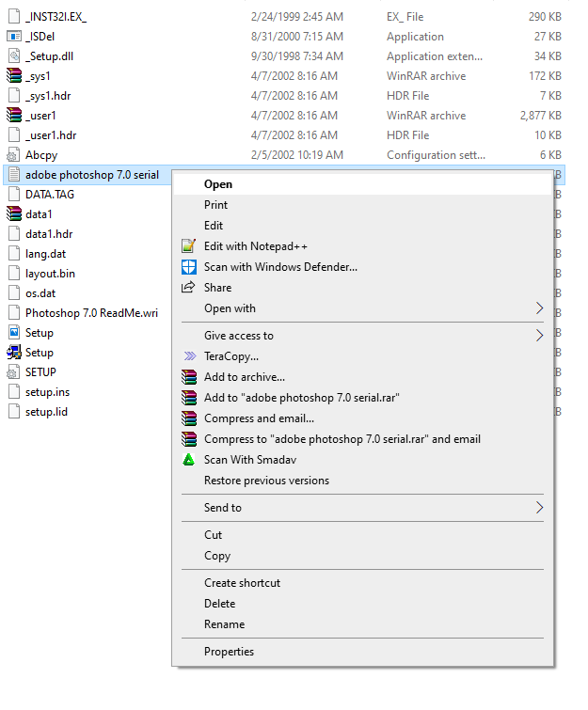Click the _Setup.dll gear file icon
The image size is (588, 710).
click(14, 55)
